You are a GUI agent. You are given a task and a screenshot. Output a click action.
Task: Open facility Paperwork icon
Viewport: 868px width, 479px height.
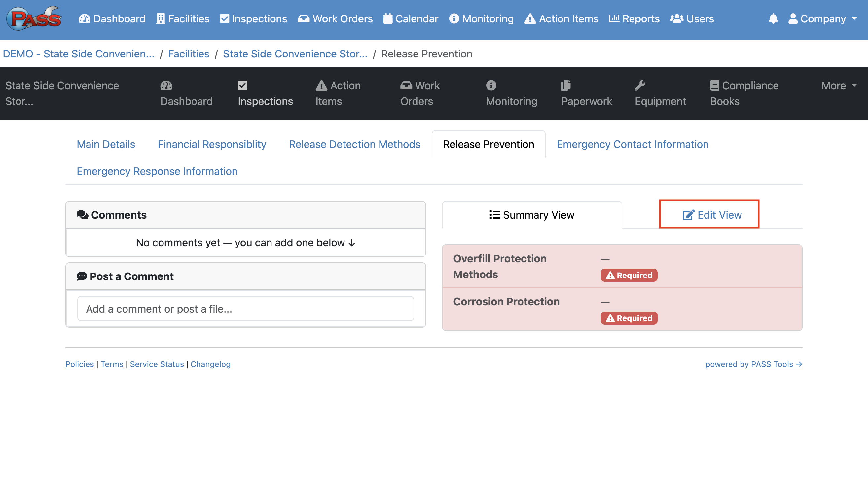point(566,85)
